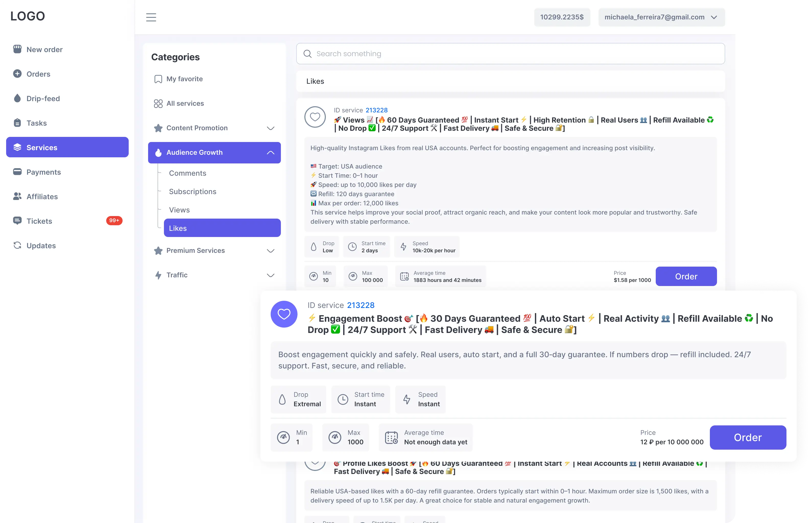The height and width of the screenshot is (523, 812).
Task: Click the Premium Services star icon
Action: (x=158, y=251)
